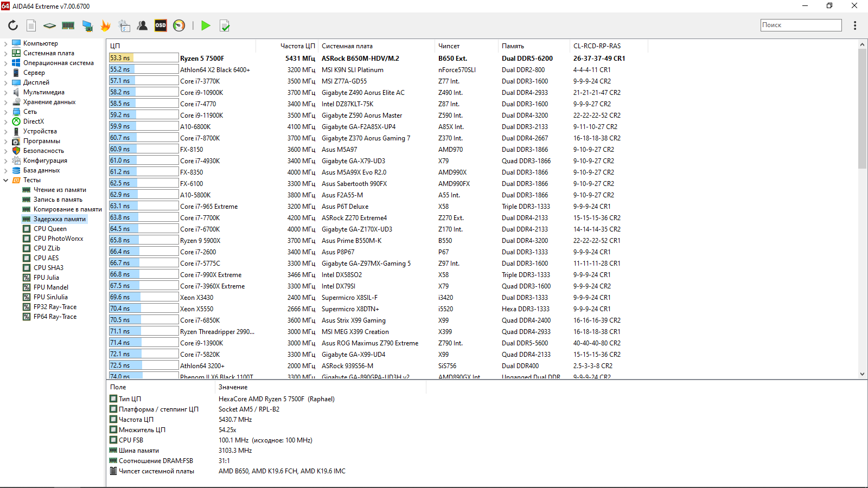Click the results list scroll down arrow

pyautogui.click(x=862, y=374)
